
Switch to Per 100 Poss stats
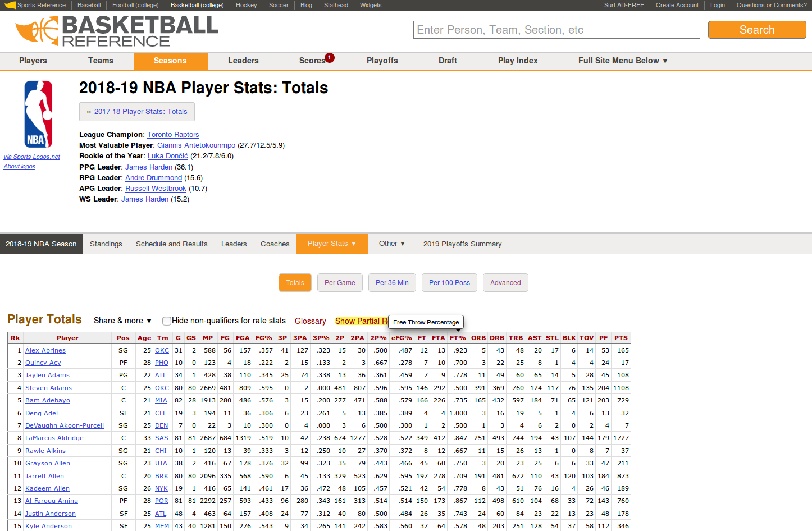click(449, 283)
